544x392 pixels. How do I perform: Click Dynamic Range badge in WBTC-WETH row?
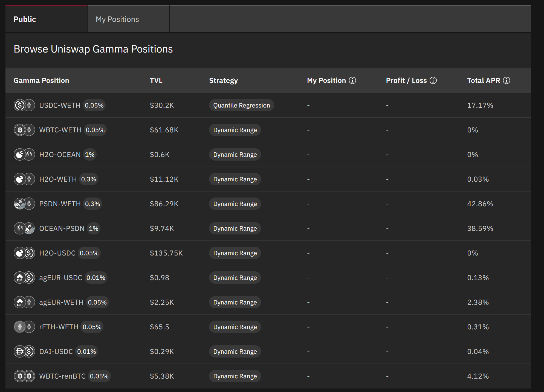pyautogui.click(x=235, y=130)
